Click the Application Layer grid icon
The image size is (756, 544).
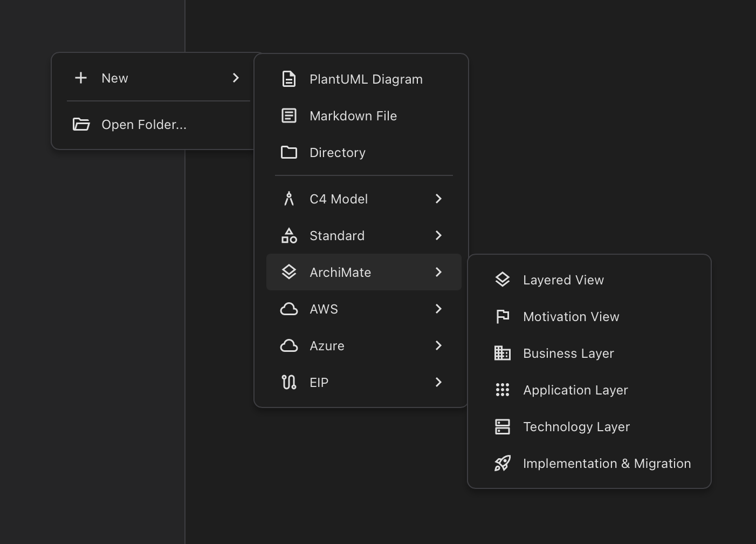tap(503, 390)
